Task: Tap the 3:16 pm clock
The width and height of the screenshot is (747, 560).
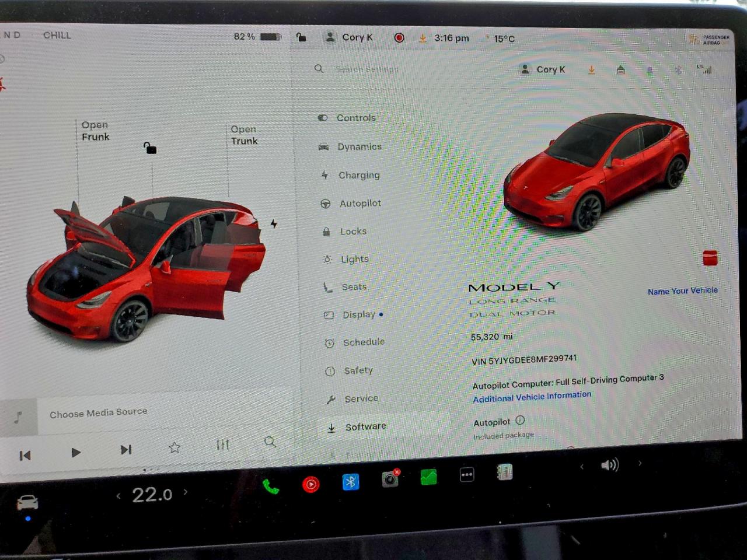Action: click(x=452, y=38)
